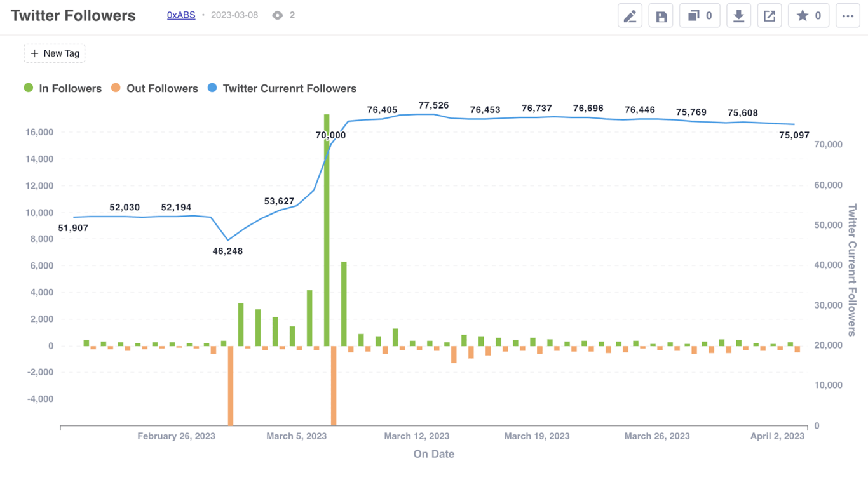Click the tallest green In Followers bar
The width and height of the screenshot is (868, 480).
pyautogui.click(x=327, y=230)
